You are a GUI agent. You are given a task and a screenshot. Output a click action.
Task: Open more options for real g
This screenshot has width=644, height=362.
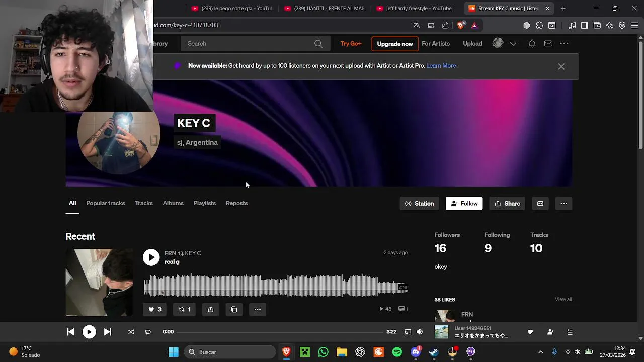pos(258,309)
